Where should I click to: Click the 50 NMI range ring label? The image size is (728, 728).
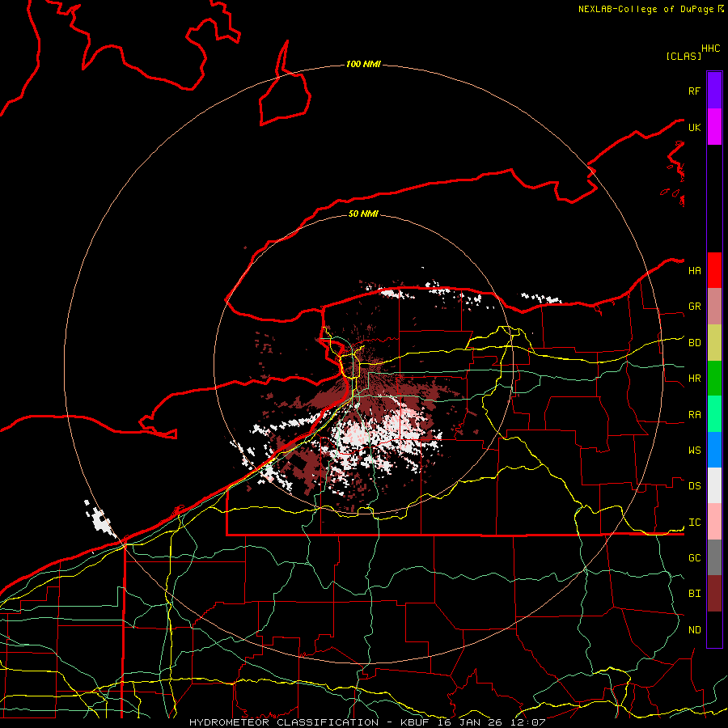[363, 214]
